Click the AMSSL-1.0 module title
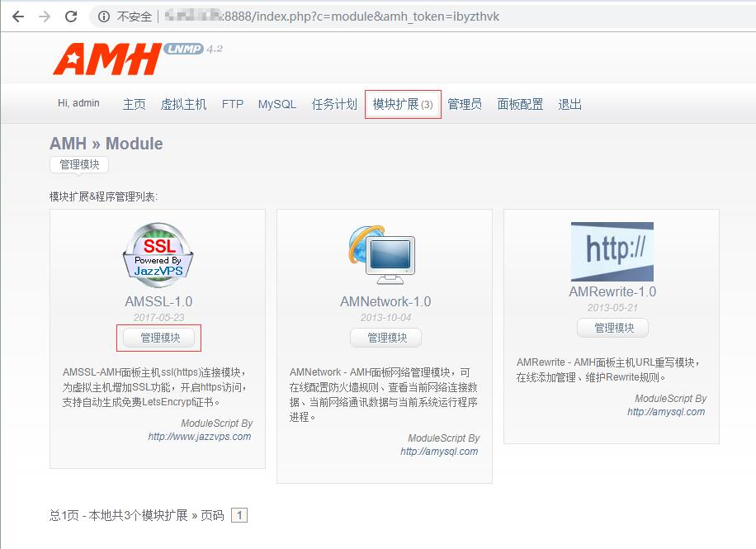This screenshot has height=549, width=756. pos(158,301)
